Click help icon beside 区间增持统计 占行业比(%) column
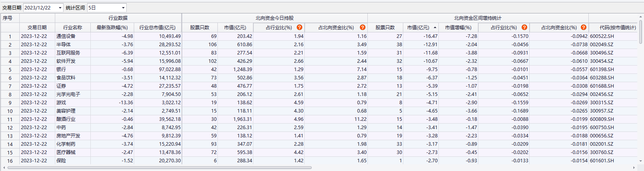Viewport: 644px width, 171px height. [x=524, y=27]
